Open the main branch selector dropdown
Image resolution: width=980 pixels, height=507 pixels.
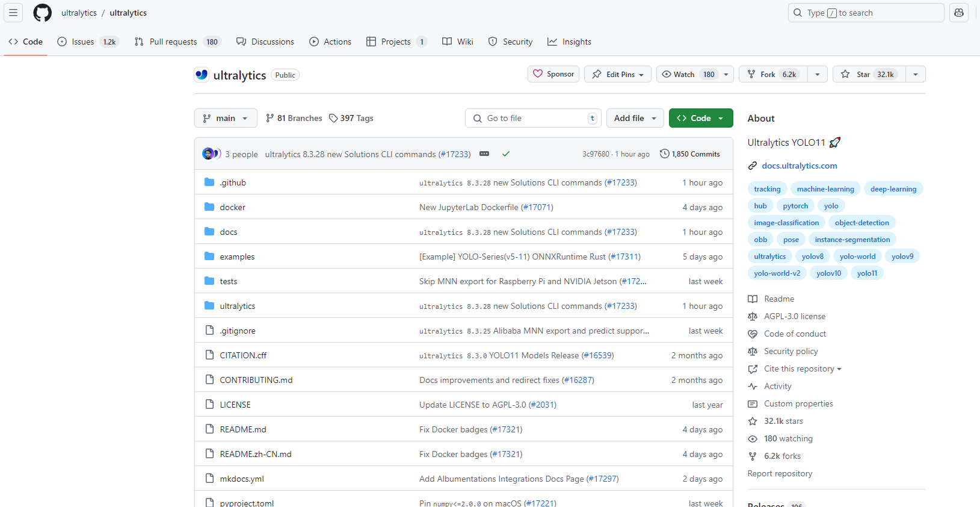pyautogui.click(x=226, y=118)
